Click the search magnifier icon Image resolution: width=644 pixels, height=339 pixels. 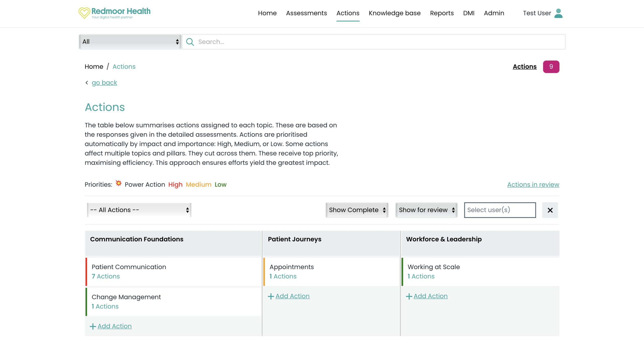coord(190,42)
